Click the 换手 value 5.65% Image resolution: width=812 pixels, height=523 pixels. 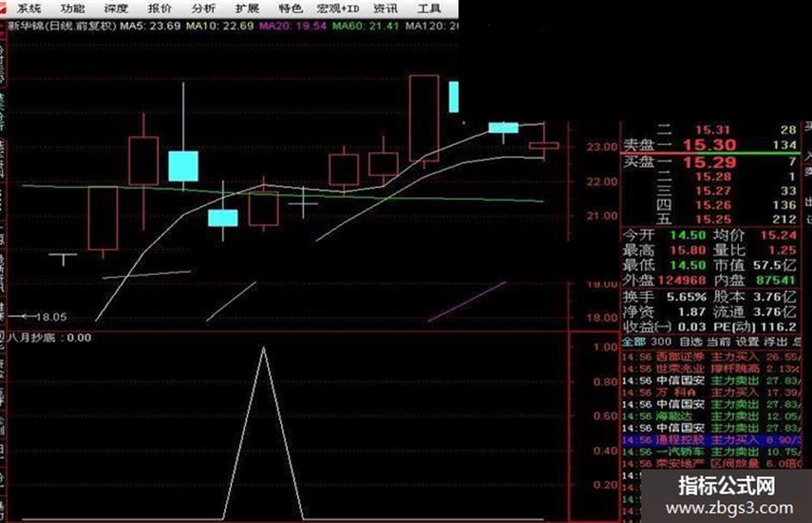point(687,297)
